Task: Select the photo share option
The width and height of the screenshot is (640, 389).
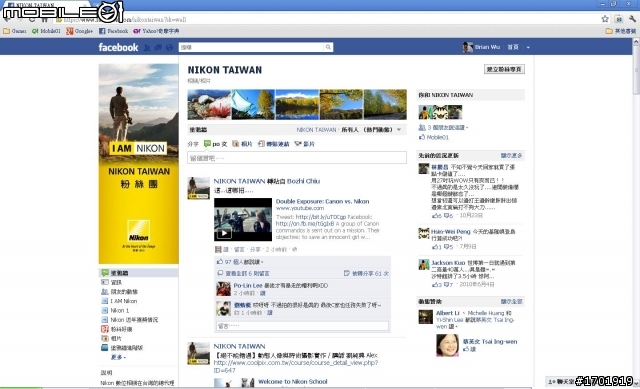Action: click(x=242, y=144)
